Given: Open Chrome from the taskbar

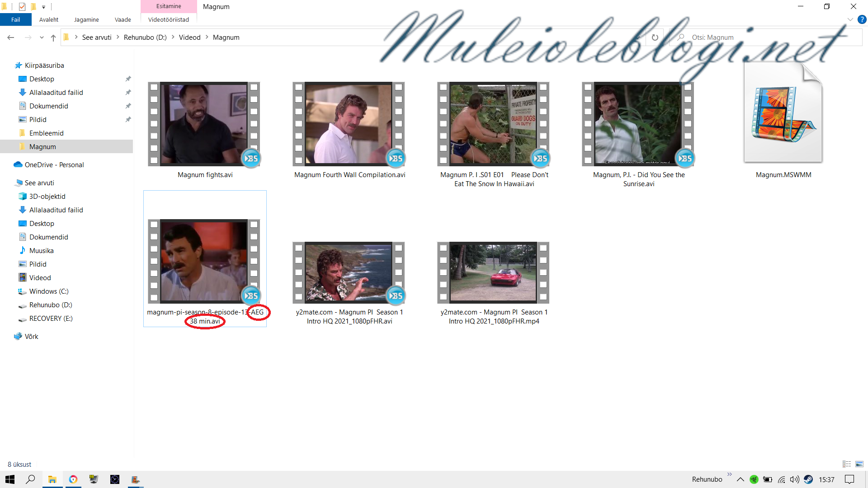Looking at the screenshot, I should pyautogui.click(x=73, y=479).
